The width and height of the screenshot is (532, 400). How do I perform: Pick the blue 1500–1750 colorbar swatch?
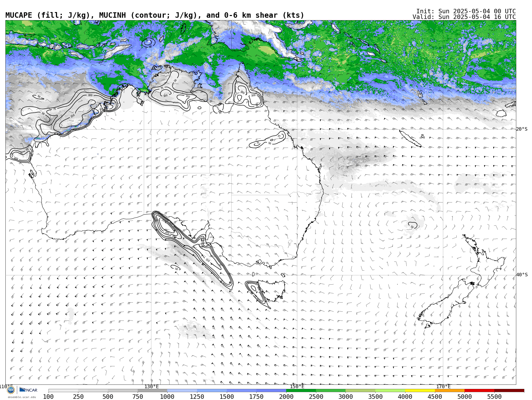coord(242,391)
